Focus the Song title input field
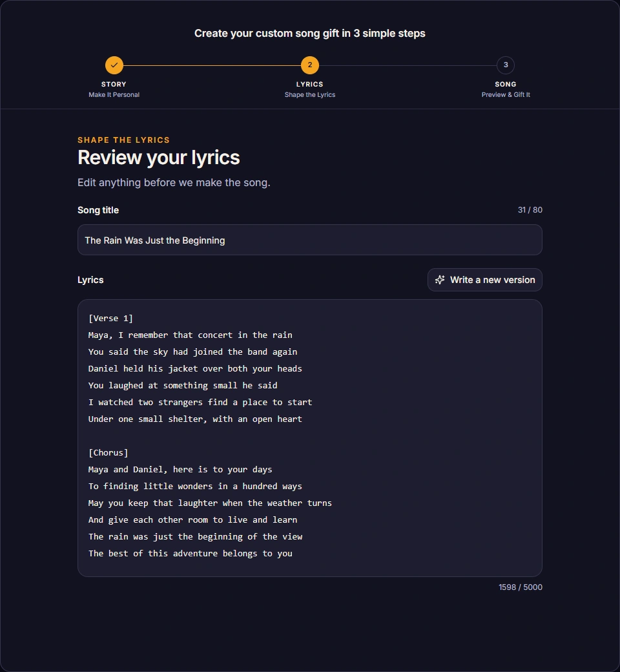This screenshot has width=620, height=672. pyautogui.click(x=310, y=240)
